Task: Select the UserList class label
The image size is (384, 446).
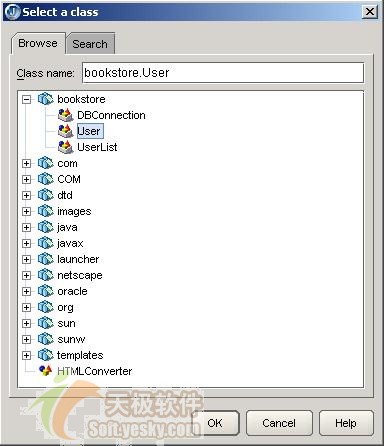Action: tap(97, 147)
